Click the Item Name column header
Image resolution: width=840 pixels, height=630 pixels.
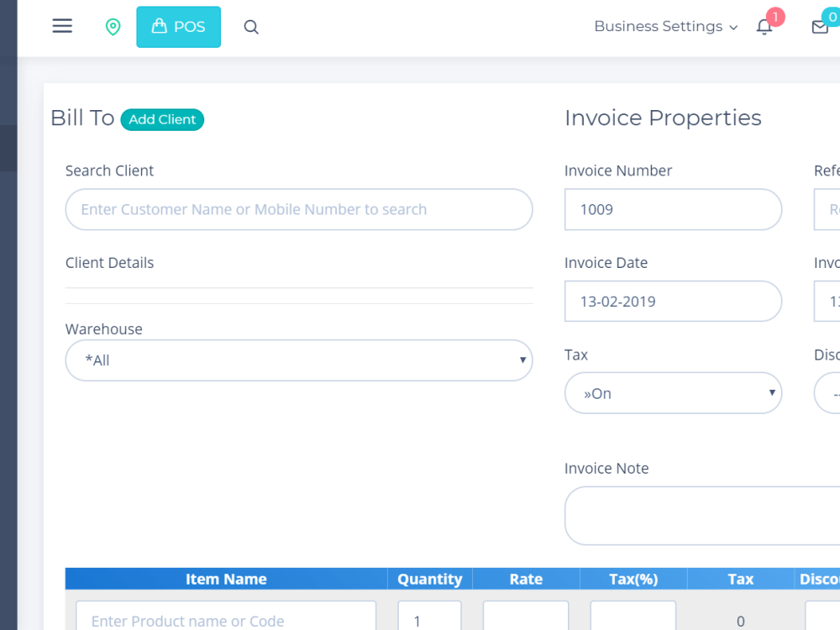tap(226, 579)
